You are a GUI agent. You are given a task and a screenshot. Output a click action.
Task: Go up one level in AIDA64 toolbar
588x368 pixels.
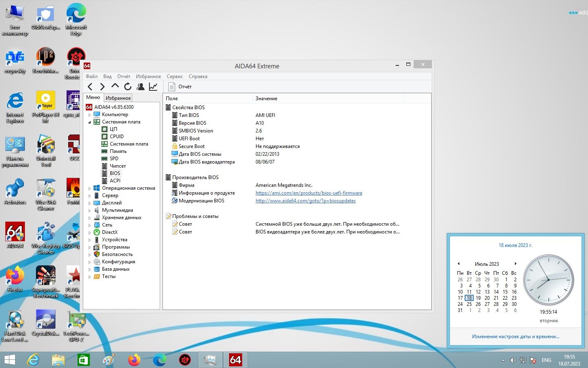pyautogui.click(x=115, y=86)
